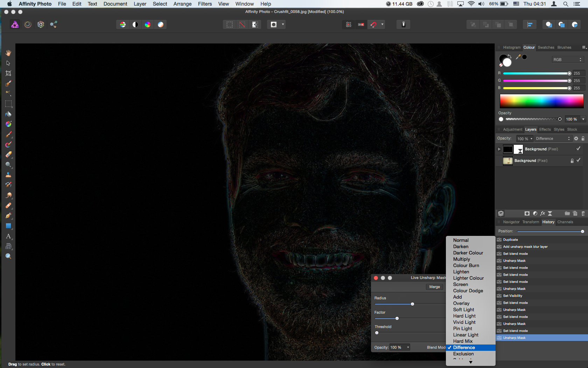The width and height of the screenshot is (588, 368).
Task: Switch to the Liquify persona icon
Action: (x=28, y=25)
